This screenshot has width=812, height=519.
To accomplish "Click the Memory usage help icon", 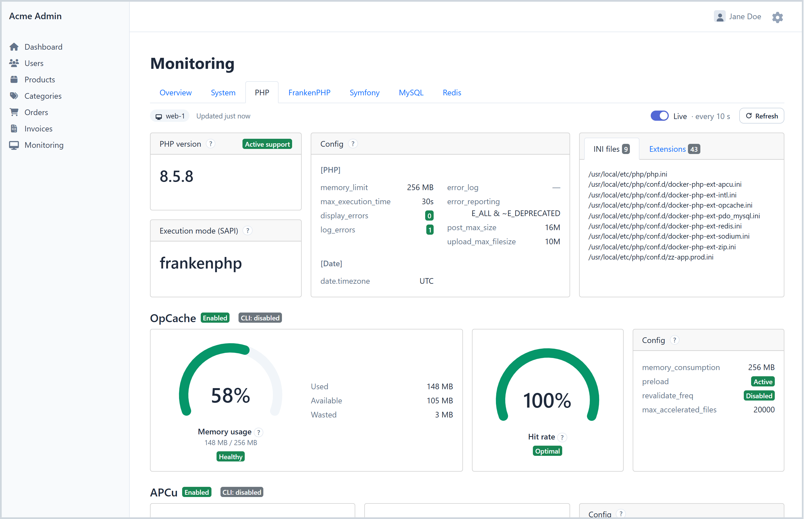I will [x=259, y=432].
